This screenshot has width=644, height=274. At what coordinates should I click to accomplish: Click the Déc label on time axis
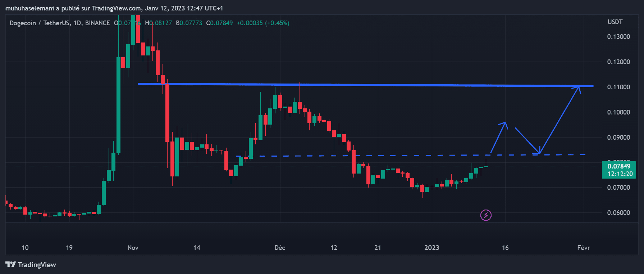click(x=280, y=248)
